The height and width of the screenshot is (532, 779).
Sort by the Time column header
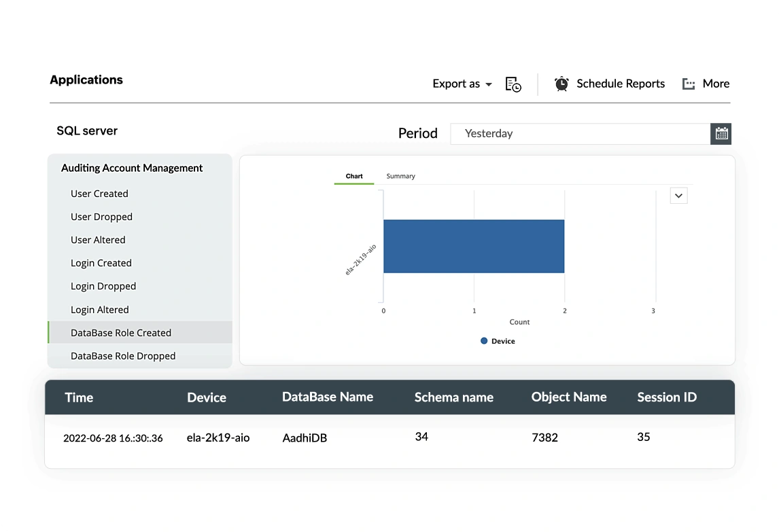click(x=79, y=397)
